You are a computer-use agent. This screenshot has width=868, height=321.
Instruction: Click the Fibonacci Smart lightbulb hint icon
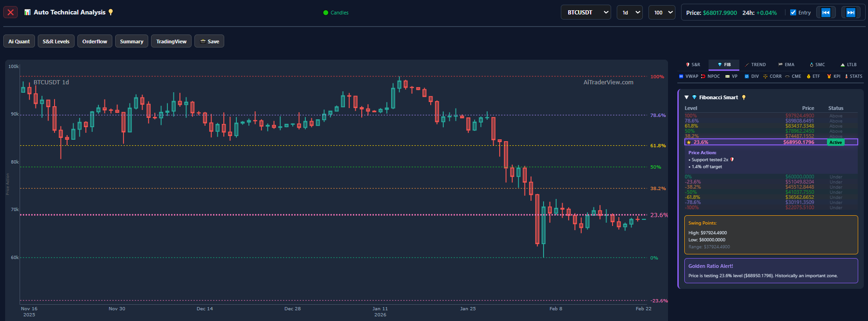click(744, 97)
